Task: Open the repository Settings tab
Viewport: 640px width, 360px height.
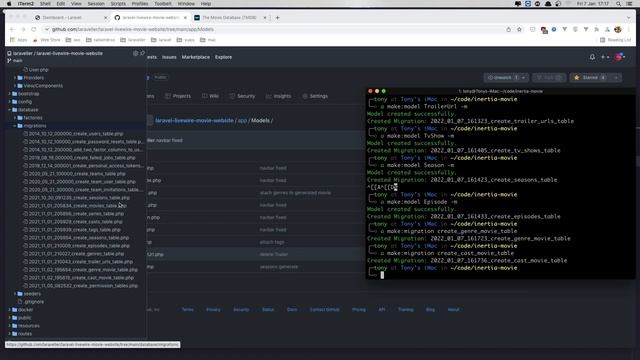Action: (315, 96)
